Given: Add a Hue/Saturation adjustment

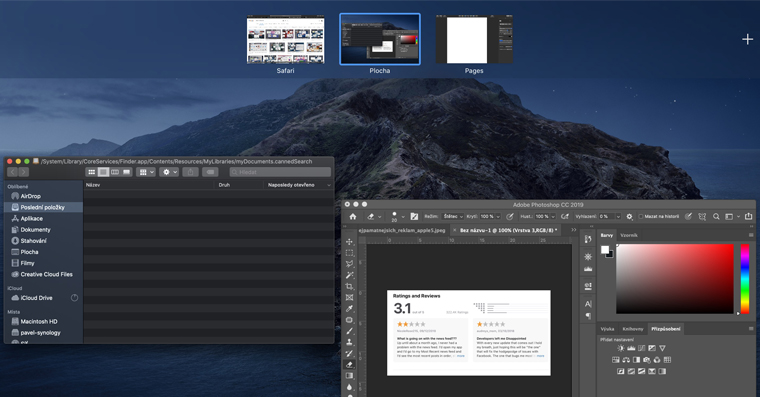Looking at the screenshot, I should (x=616, y=360).
